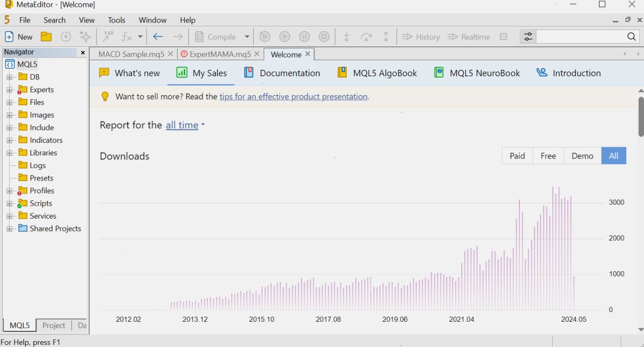Click the function fx insert icon

(x=127, y=37)
